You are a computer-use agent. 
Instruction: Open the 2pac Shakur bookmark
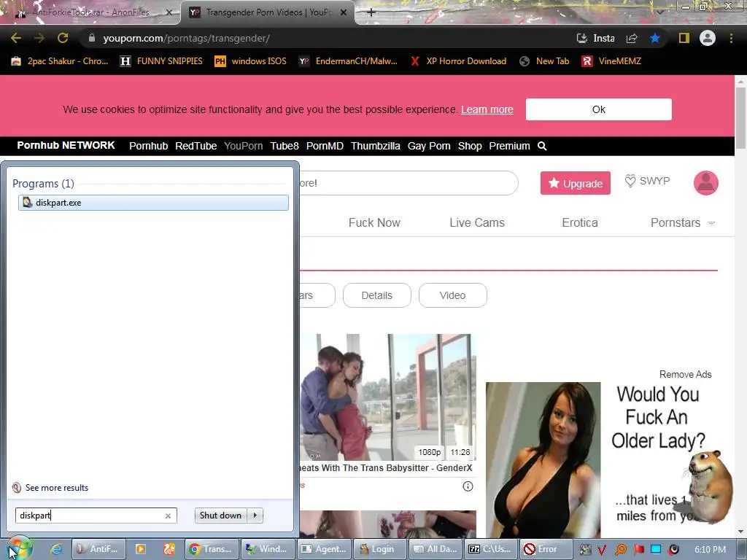(60, 61)
